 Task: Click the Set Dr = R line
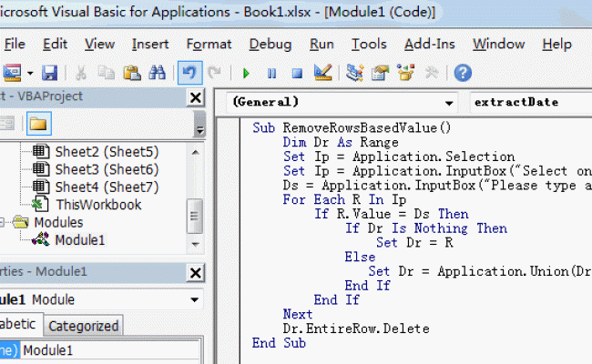click(414, 243)
